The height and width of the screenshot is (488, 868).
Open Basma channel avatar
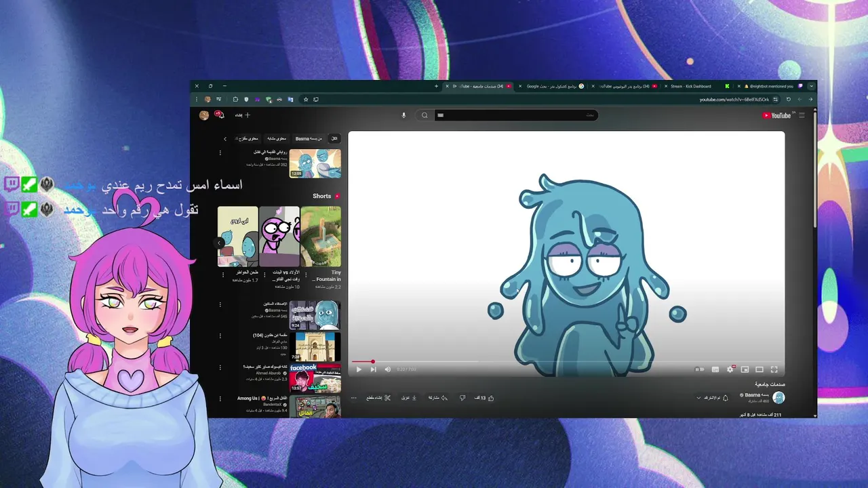pyautogui.click(x=778, y=398)
